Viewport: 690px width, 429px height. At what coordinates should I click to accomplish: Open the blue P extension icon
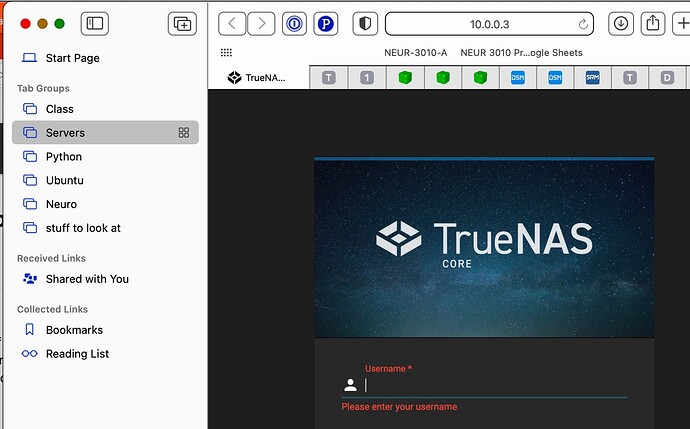click(x=326, y=23)
